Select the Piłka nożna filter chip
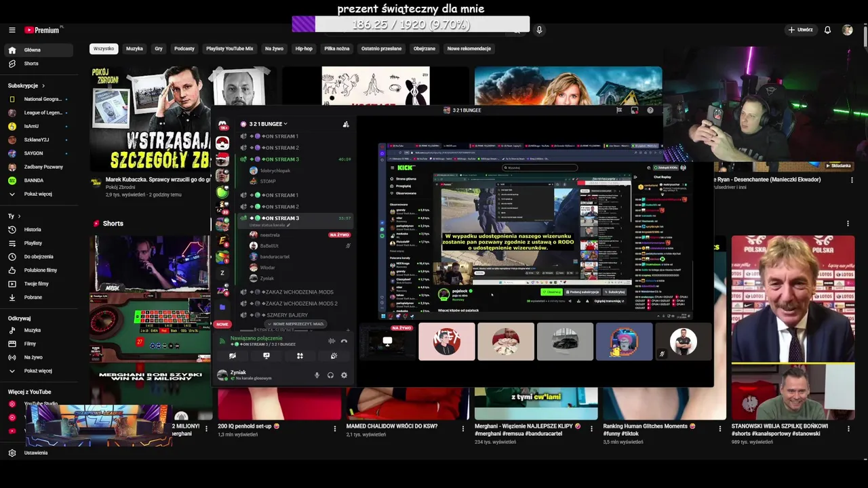 (x=337, y=49)
